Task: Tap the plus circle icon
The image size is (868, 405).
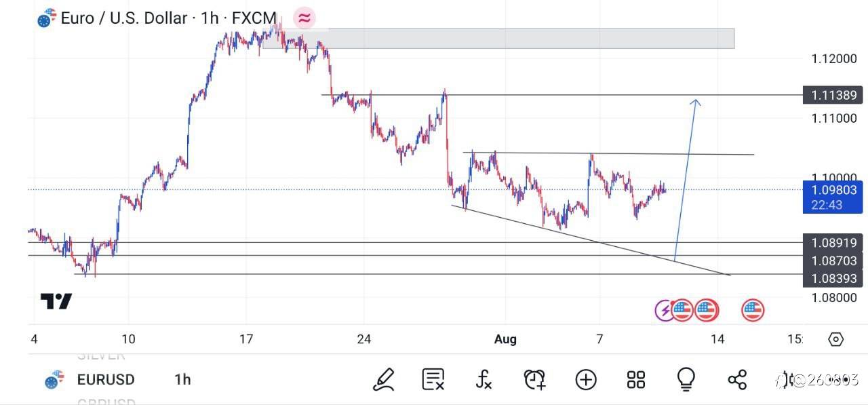Action: coord(586,379)
